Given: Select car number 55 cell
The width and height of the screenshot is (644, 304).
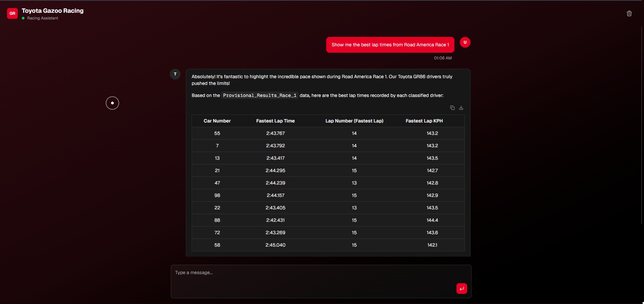Looking at the screenshot, I should click(x=217, y=133).
